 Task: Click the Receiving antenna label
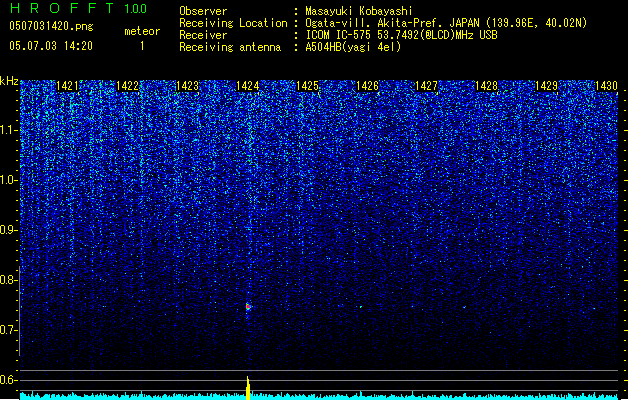[230, 47]
